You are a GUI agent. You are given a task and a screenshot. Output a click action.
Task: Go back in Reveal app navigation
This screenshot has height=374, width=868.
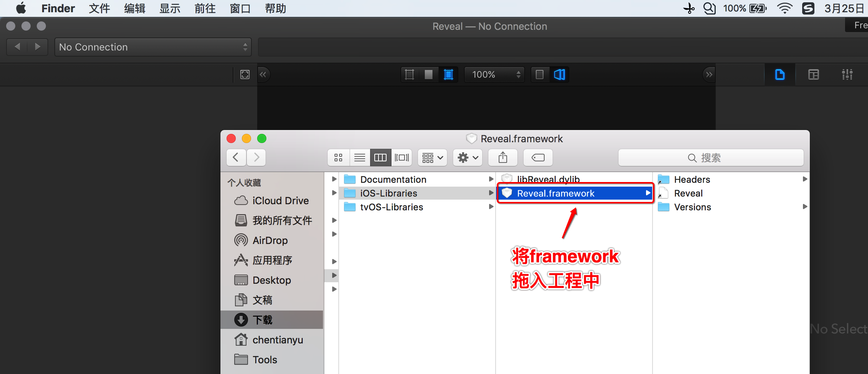pyautogui.click(x=17, y=47)
